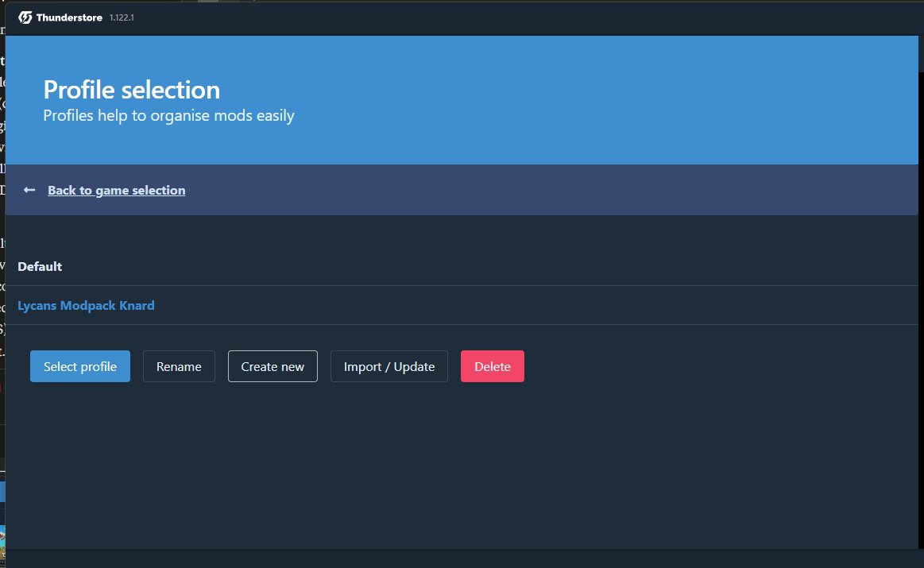Image resolution: width=924 pixels, height=568 pixels.
Task: Go back to game selection
Action: click(x=116, y=191)
